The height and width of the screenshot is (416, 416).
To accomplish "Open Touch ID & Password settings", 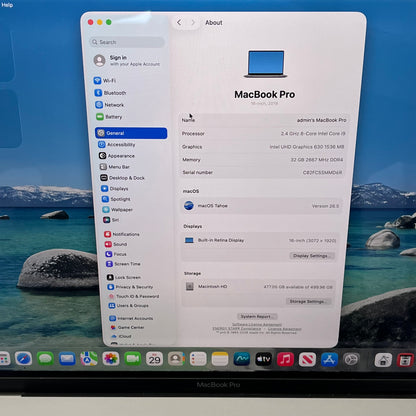I will [134, 296].
